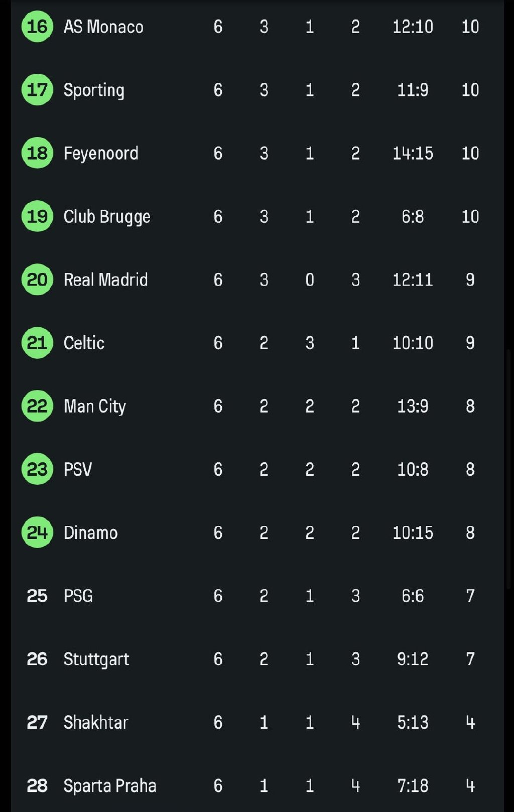Select Shakhtar's 5:13 goals cell
This screenshot has width=514, height=812.
(x=413, y=722)
